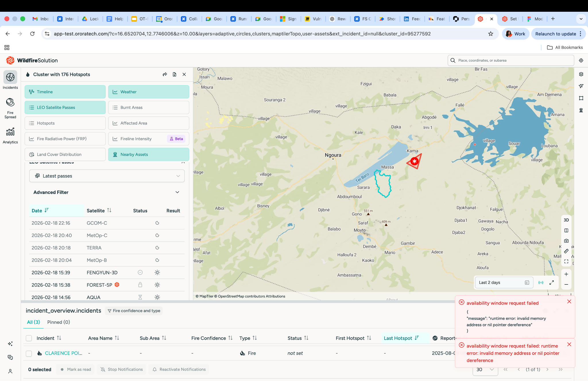588x381 pixels.
Task: Enable 3D map view
Action: click(x=566, y=220)
